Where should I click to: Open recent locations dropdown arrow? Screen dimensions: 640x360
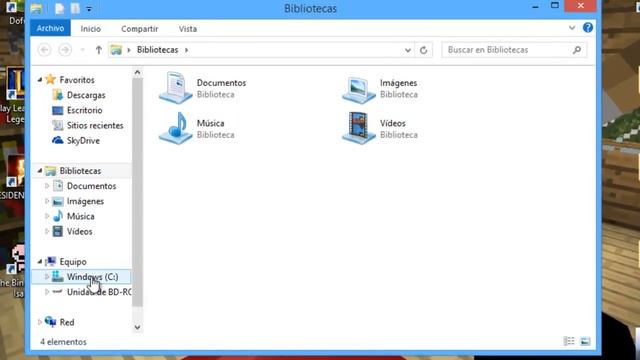(x=83, y=50)
